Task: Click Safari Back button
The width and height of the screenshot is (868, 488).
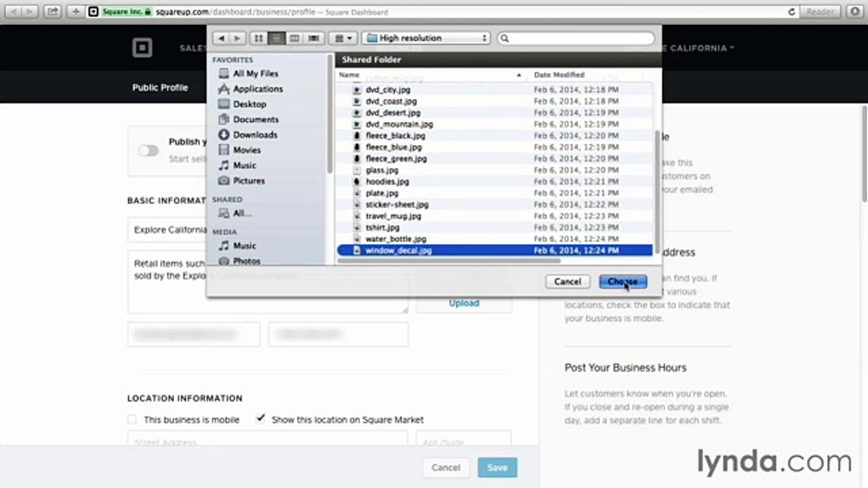Action: (14, 12)
